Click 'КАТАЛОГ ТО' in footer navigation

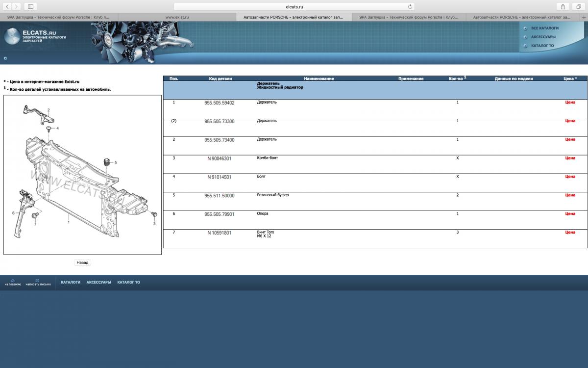[128, 282]
